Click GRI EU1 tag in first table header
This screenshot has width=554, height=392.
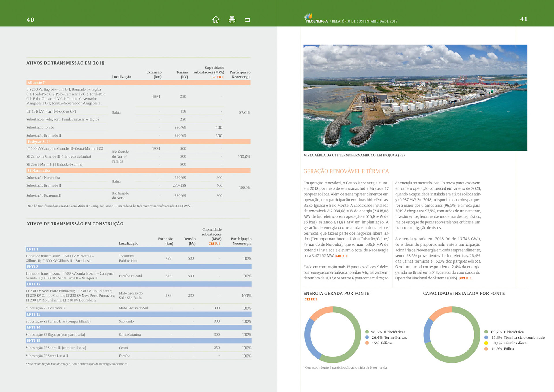pyautogui.click(x=217, y=77)
